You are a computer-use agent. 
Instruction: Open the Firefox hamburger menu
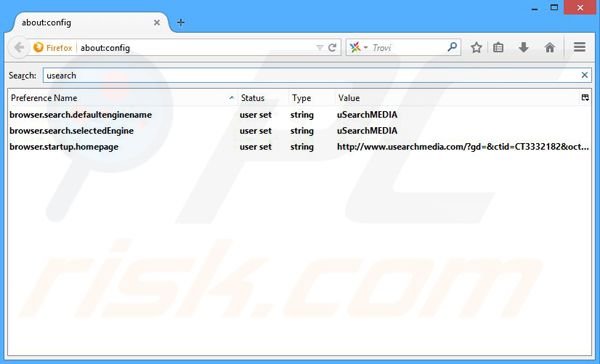click(579, 47)
